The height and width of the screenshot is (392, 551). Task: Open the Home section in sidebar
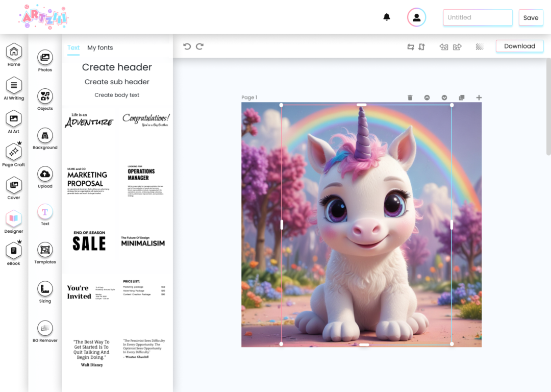(14, 55)
